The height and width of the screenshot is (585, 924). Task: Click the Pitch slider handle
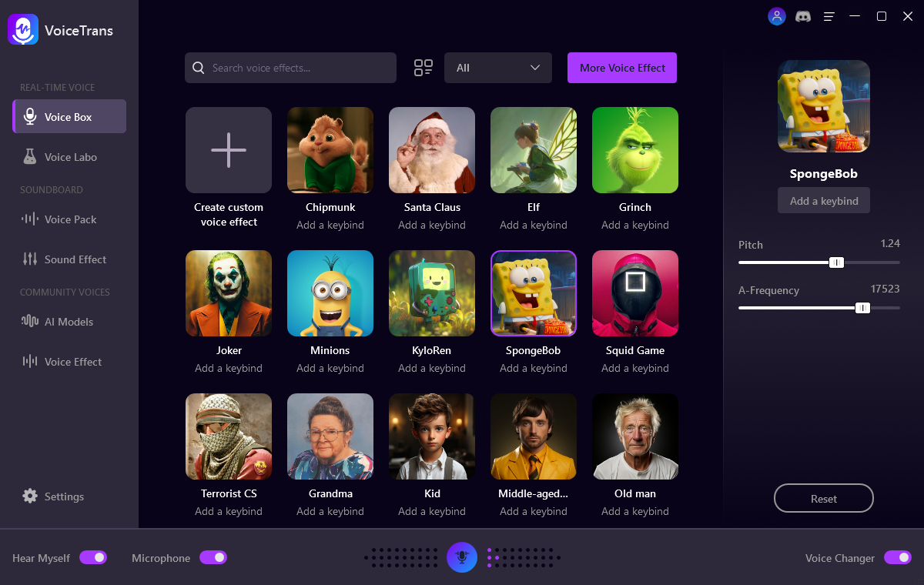(x=836, y=262)
